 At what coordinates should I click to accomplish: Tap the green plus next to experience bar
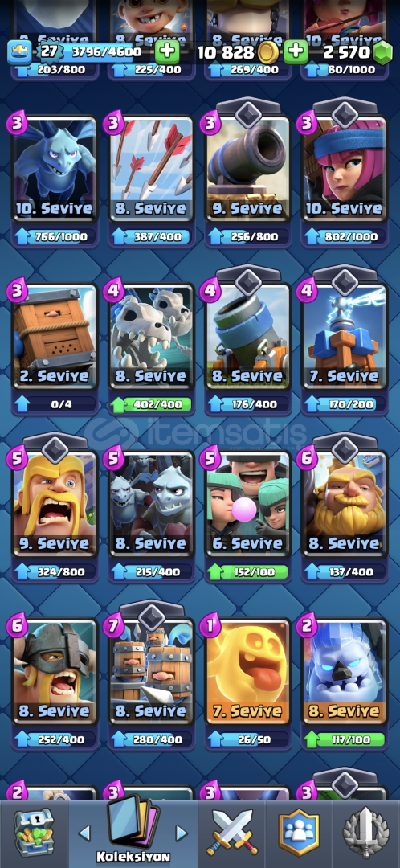[x=166, y=52]
